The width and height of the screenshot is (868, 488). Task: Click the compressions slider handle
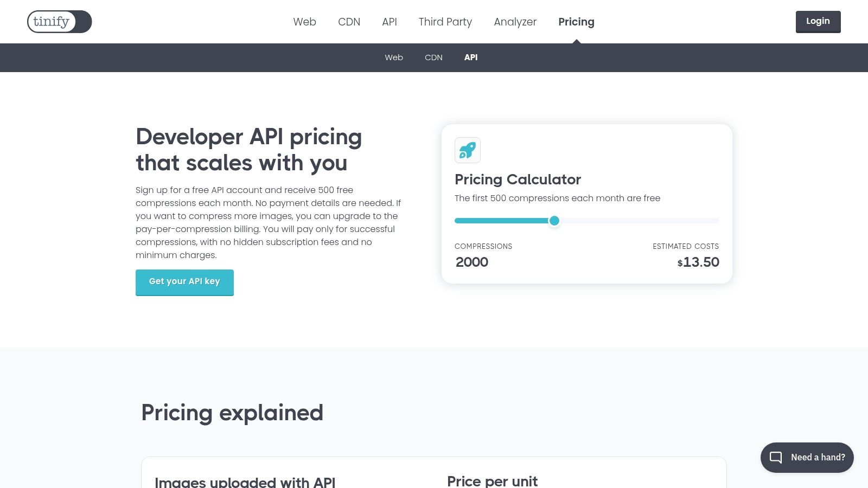(554, 221)
